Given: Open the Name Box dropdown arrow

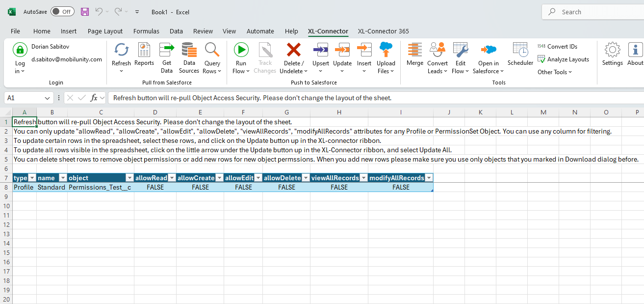Looking at the screenshot, I should pyautogui.click(x=47, y=98).
